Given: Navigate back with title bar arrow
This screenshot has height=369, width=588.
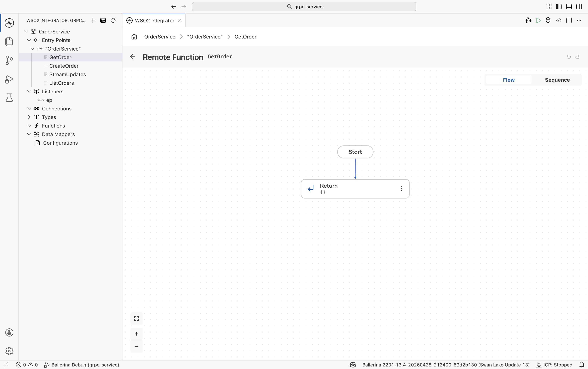Looking at the screenshot, I should (174, 7).
